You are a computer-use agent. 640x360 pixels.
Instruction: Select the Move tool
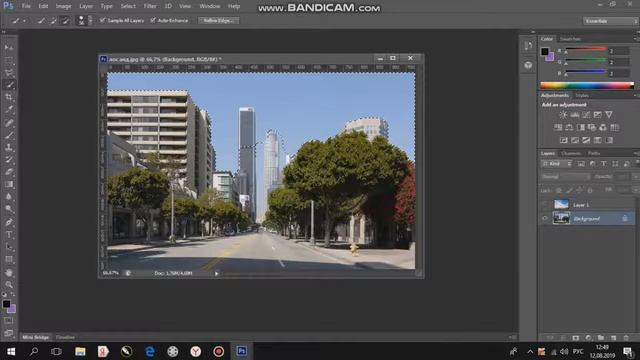tap(9, 48)
